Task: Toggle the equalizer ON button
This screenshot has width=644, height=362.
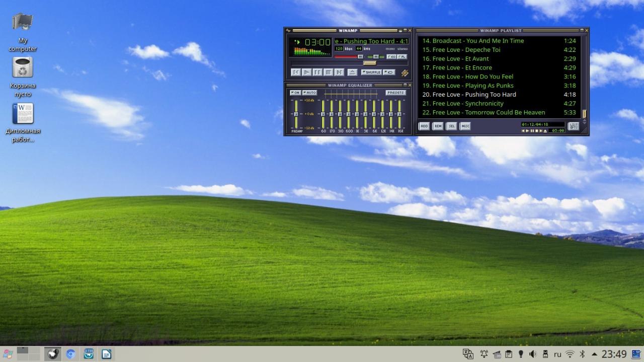Action: click(295, 93)
